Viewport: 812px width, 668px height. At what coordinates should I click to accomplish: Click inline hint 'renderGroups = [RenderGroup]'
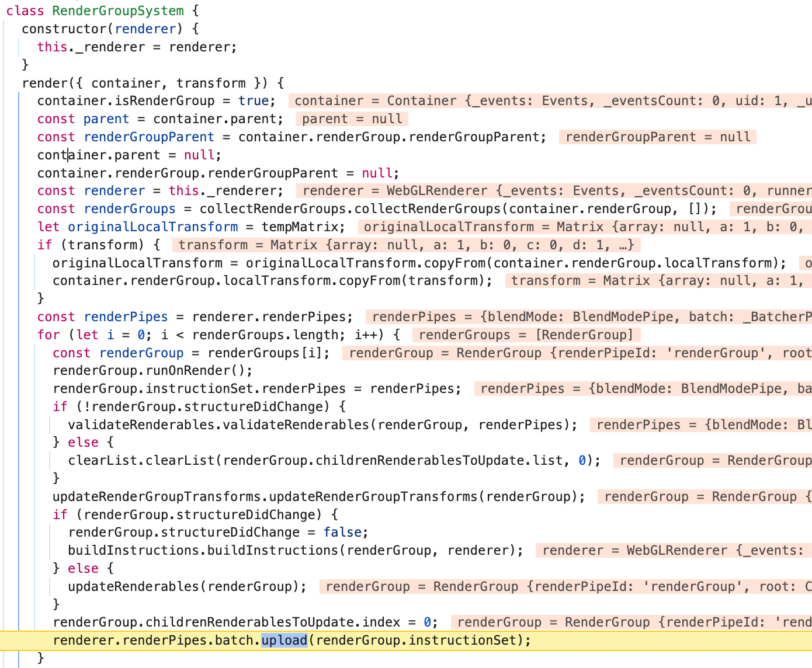tap(526, 335)
